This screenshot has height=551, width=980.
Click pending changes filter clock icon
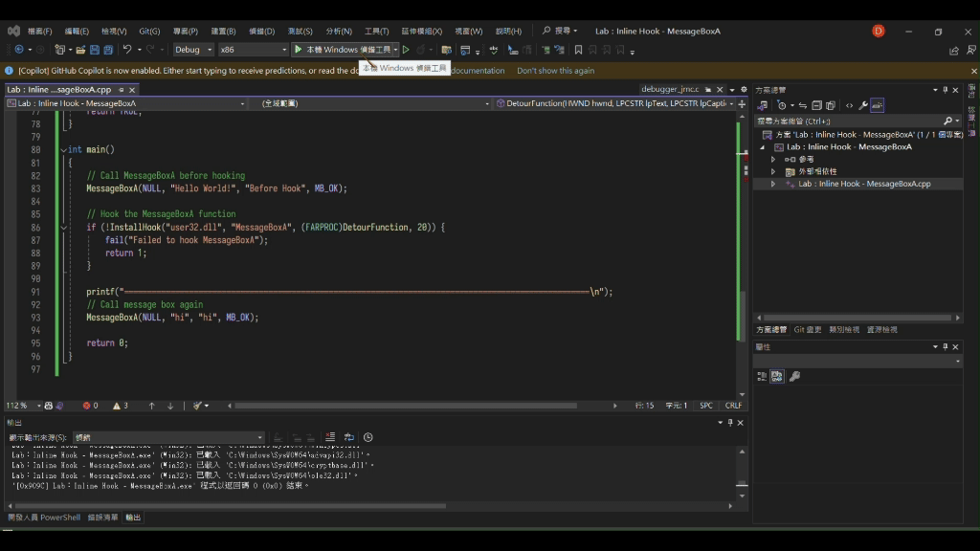tap(781, 105)
